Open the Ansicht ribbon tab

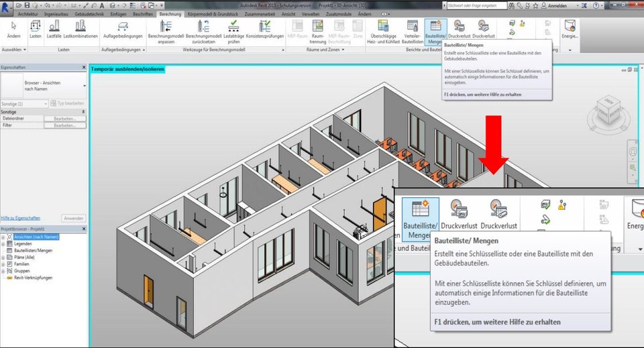[288, 14]
